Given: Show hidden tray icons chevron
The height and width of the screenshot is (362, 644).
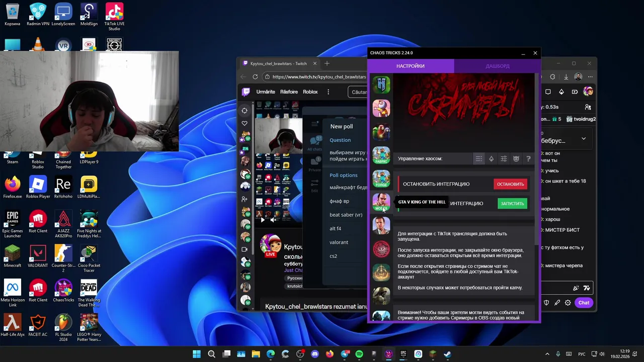Looking at the screenshot, I should pyautogui.click(x=547, y=354).
